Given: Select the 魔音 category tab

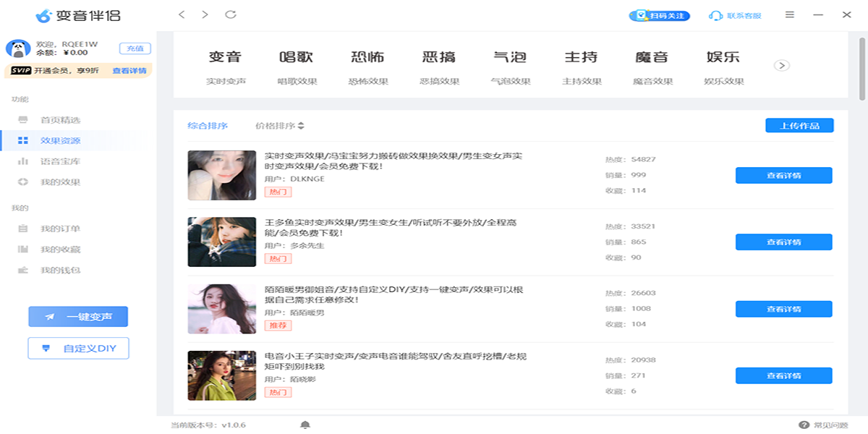Looking at the screenshot, I should pos(652,67).
